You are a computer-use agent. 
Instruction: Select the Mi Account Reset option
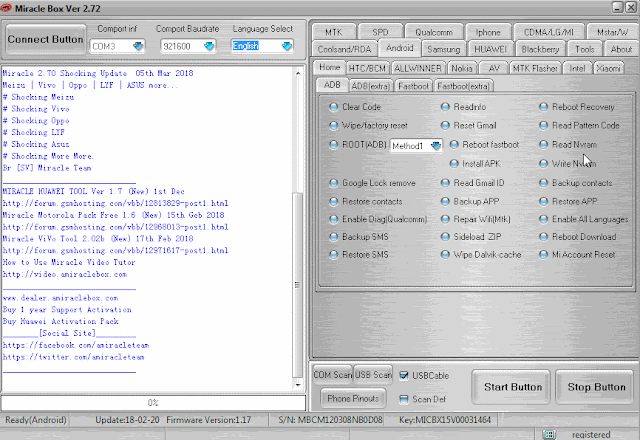543,255
